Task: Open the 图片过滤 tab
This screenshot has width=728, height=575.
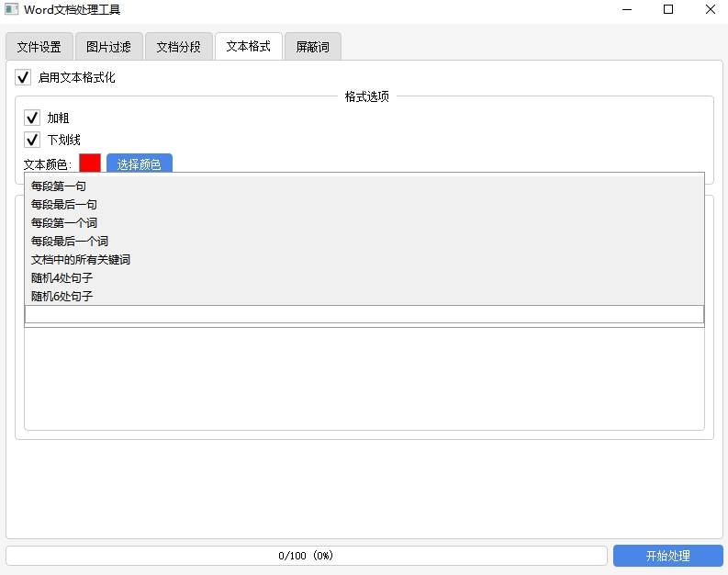Action: (x=108, y=47)
